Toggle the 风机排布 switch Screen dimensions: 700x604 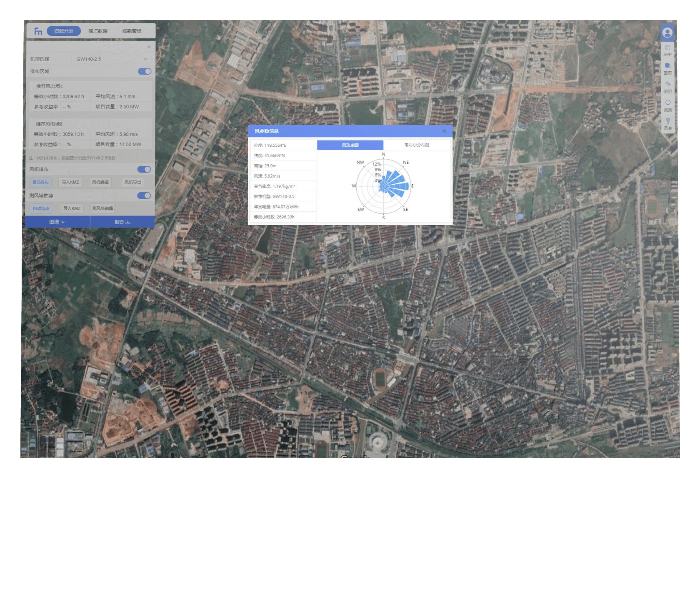pos(144,169)
